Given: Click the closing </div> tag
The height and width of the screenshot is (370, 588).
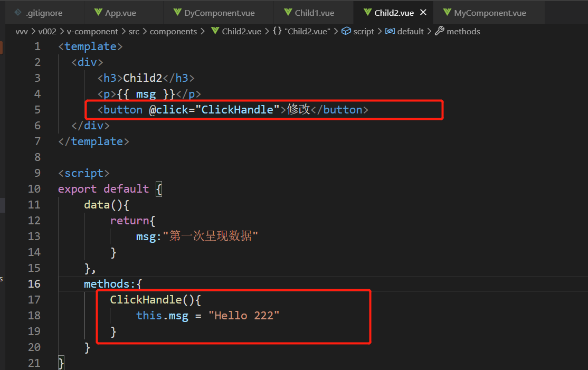Looking at the screenshot, I should 90,126.
